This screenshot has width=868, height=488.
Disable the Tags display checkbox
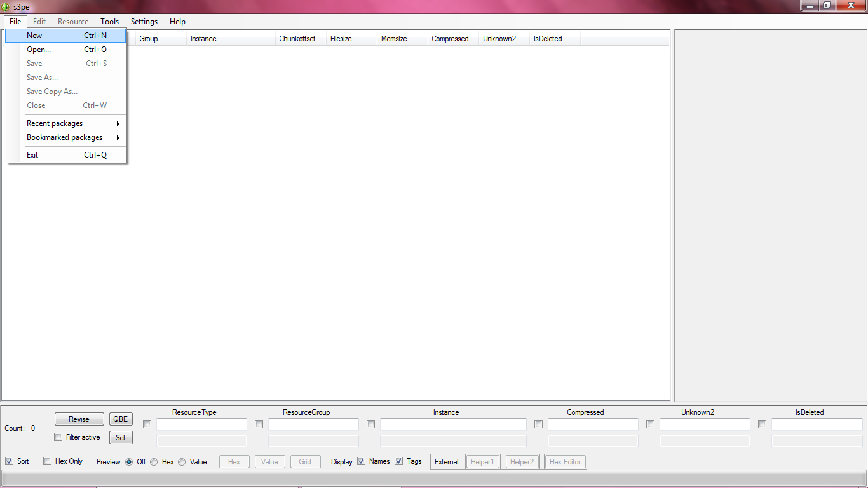click(x=398, y=461)
